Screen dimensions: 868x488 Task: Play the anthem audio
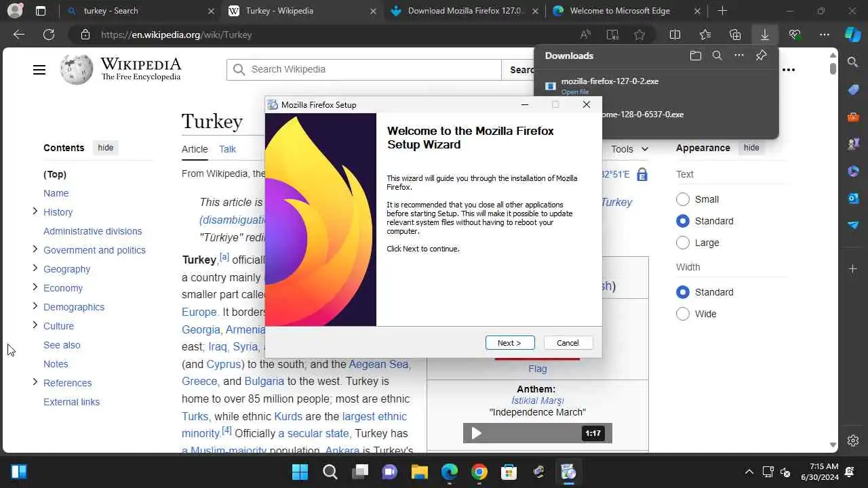476,433
